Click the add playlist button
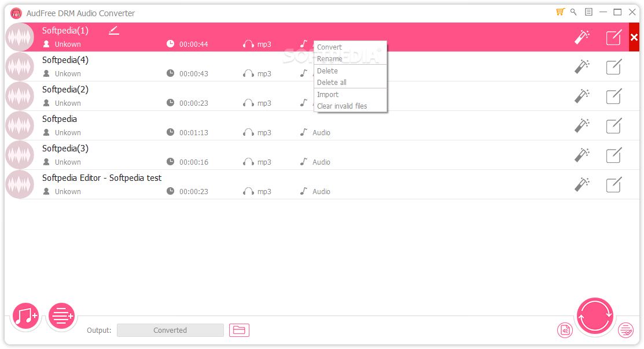 (61, 316)
